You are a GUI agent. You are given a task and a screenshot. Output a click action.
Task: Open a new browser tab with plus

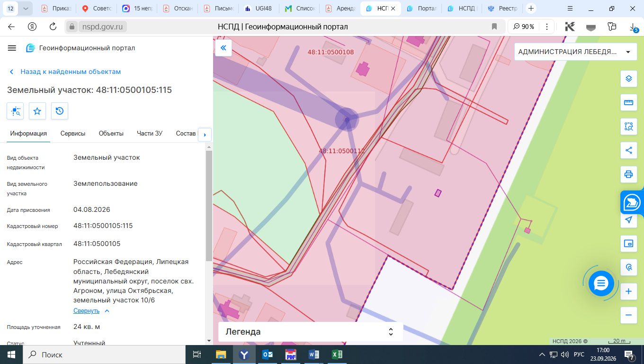coord(531,9)
